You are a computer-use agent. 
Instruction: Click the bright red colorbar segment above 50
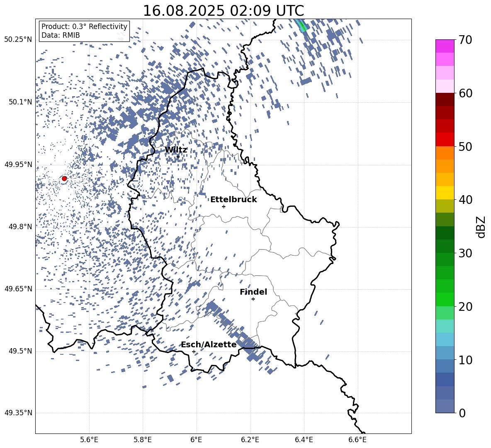445,140
